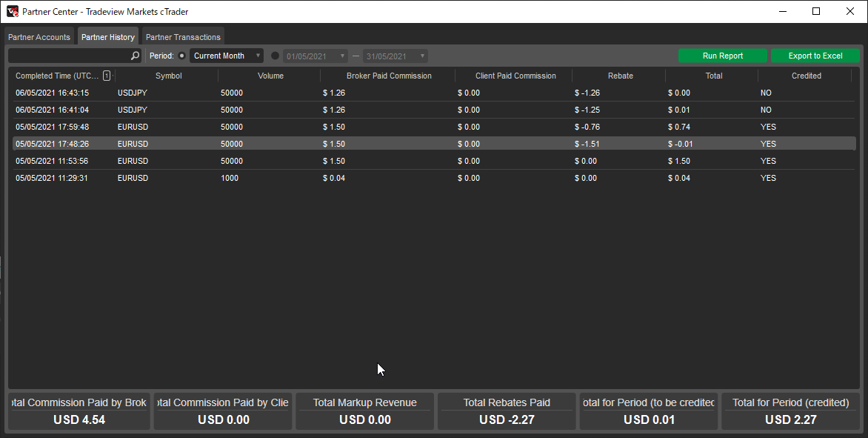Click the sort order indicator on Completed Time
The height and width of the screenshot is (438, 868).
107,76
